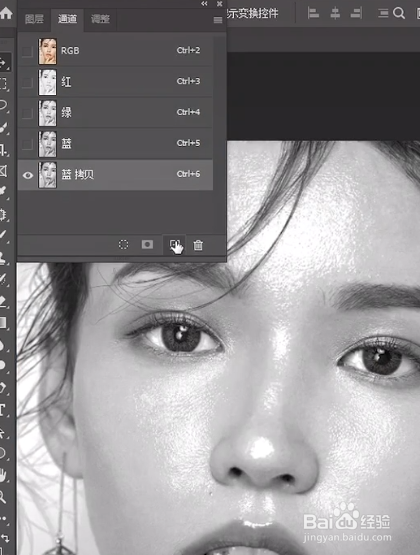The image size is (420, 555).
Task: Select the Clone Stamp tool
Action: [3, 258]
